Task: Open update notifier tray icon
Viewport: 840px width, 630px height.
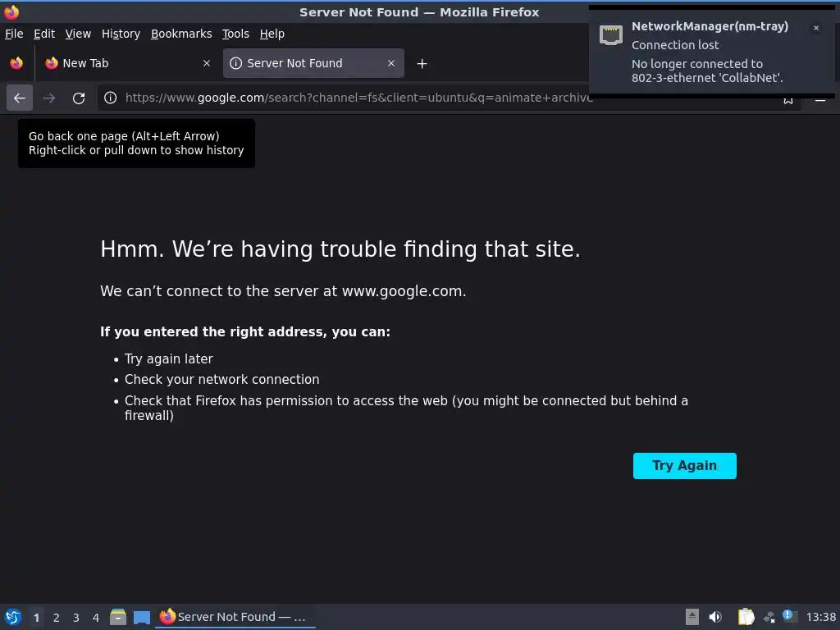Action: (x=790, y=616)
